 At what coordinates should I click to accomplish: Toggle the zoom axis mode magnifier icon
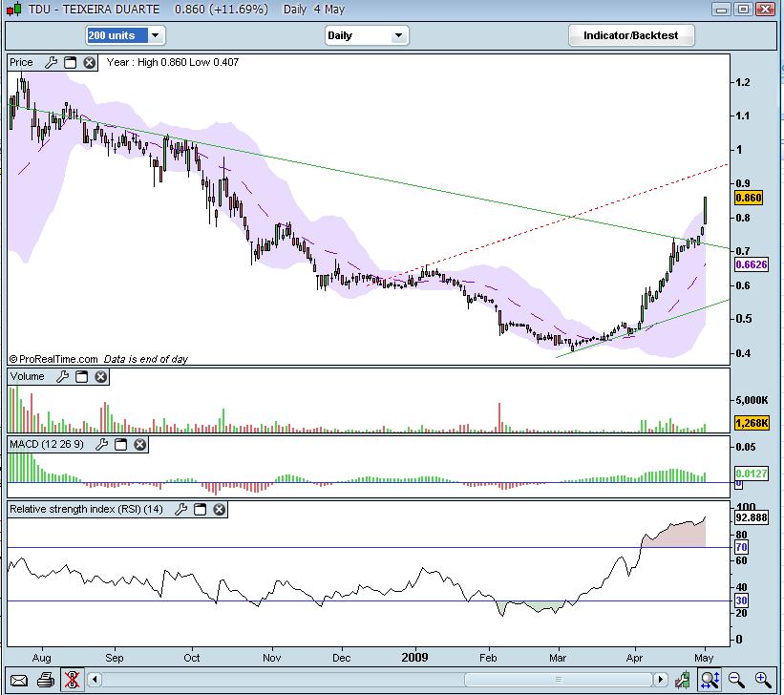pos(710,680)
